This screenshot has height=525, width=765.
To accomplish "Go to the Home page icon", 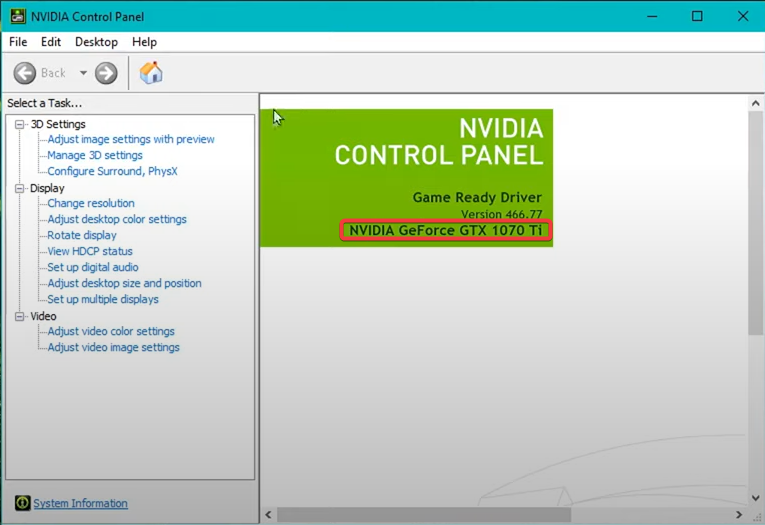I will [x=151, y=73].
